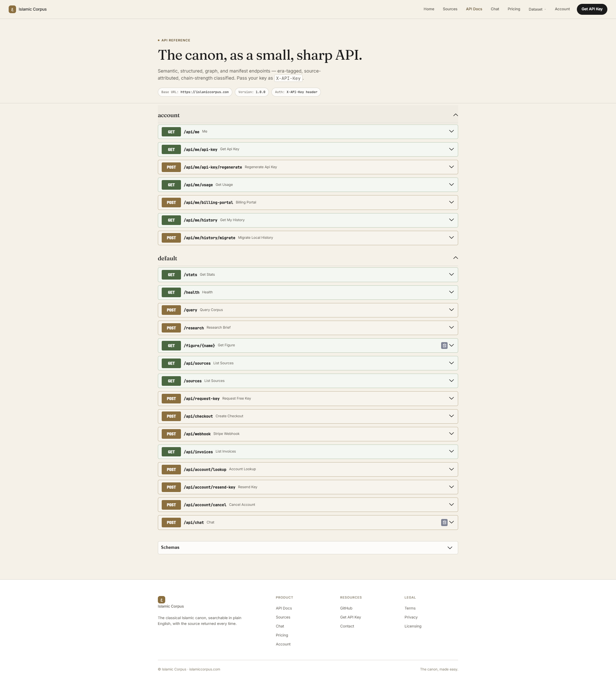Click the Terms link under Legal

pos(409,608)
